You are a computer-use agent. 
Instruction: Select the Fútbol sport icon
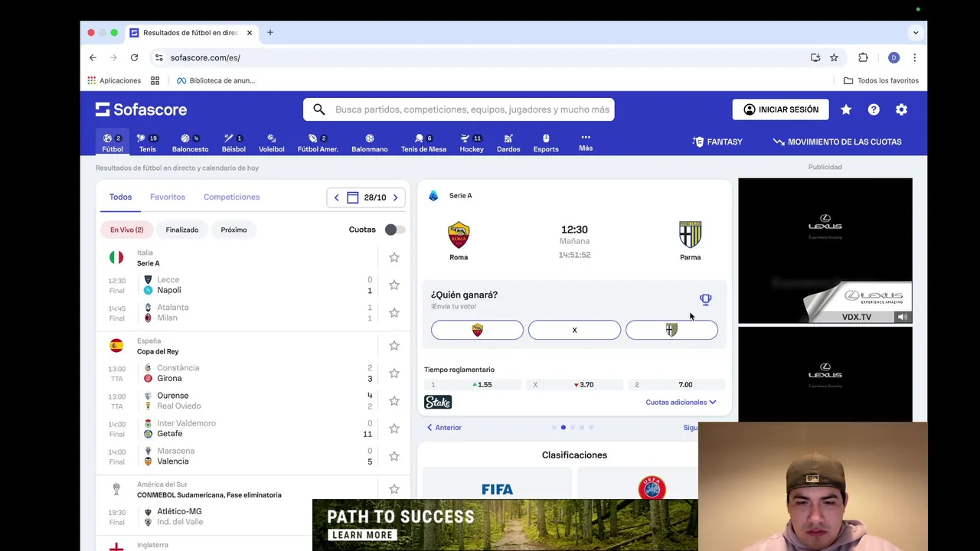(x=112, y=142)
